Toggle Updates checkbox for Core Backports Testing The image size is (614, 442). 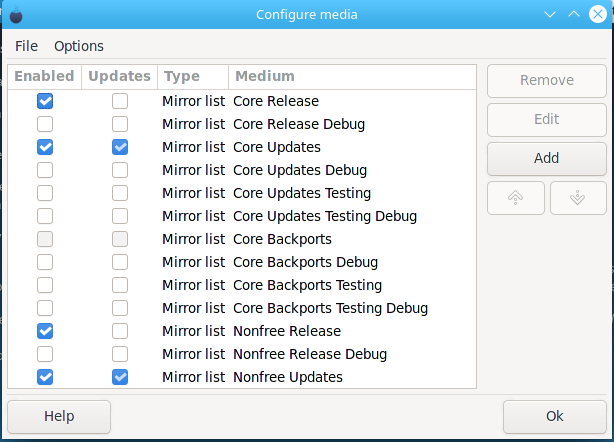pyautogui.click(x=120, y=285)
